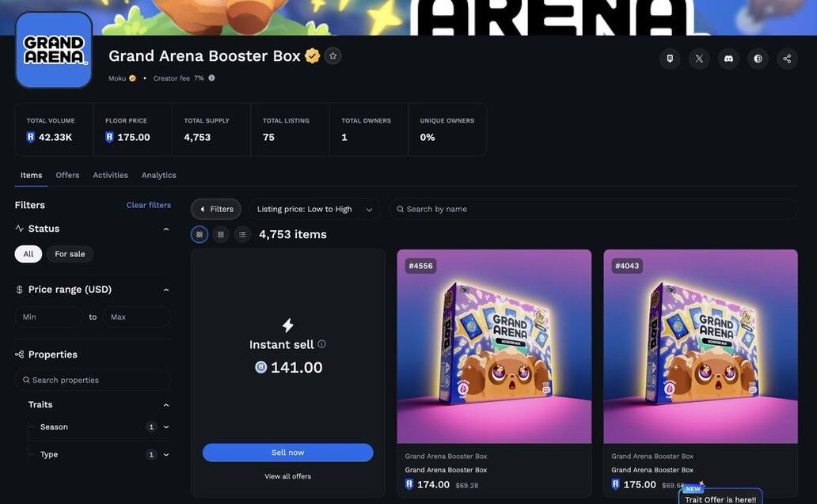
Task: Click the Sell now button
Action: [x=287, y=453]
